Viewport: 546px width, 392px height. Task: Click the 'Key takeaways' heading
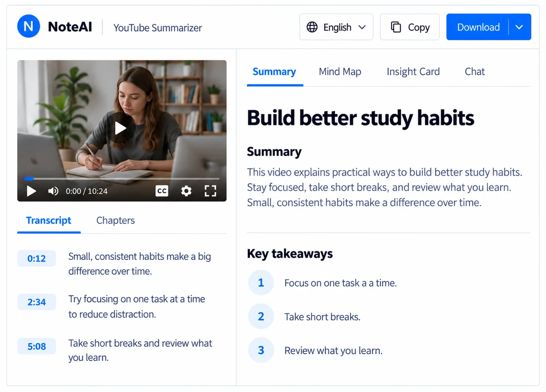pyautogui.click(x=290, y=254)
